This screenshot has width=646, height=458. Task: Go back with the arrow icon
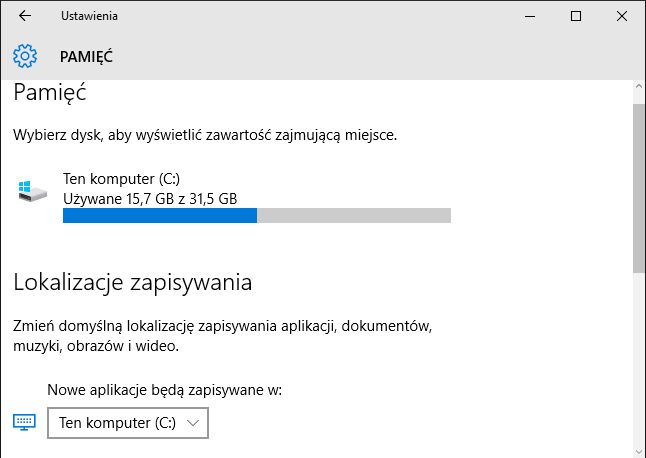pyautogui.click(x=25, y=16)
